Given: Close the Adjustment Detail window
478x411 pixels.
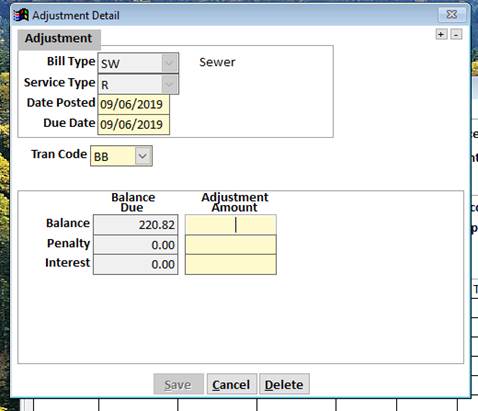Looking at the screenshot, I should [452, 14].
